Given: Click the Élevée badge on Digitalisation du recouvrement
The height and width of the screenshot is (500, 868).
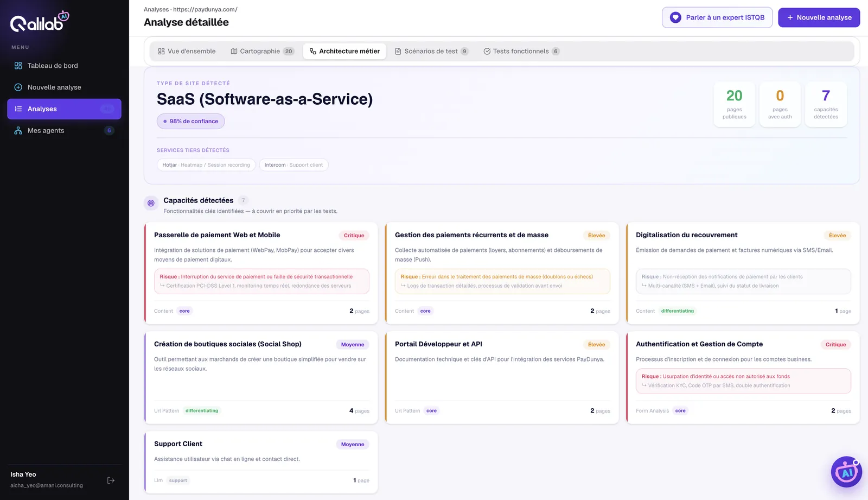Looking at the screenshot, I should 837,236.
